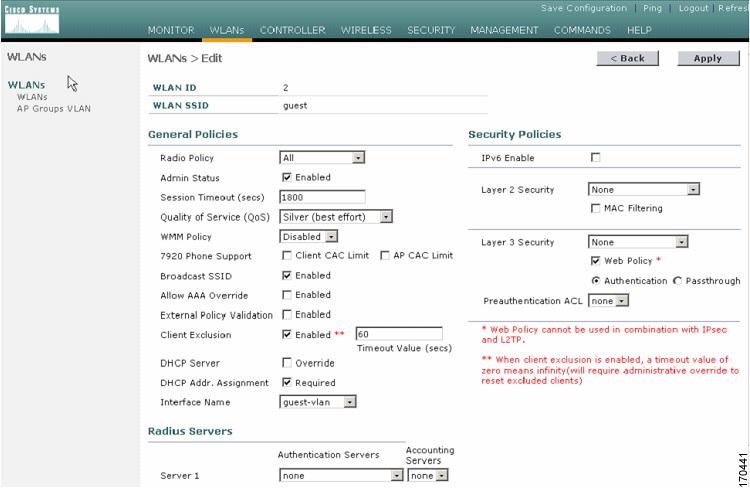Screen dimensions: 750x492
Task: Toggle the Web Policy checkbox
Action: pos(596,261)
